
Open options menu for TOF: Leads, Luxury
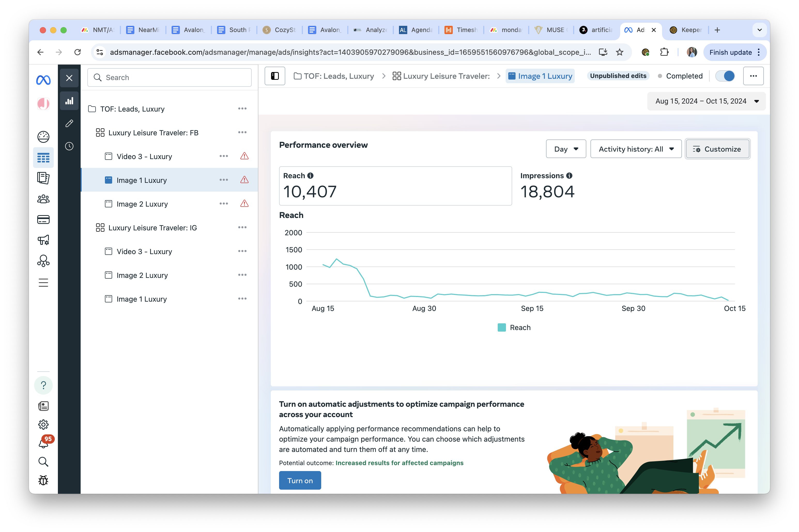pos(242,108)
